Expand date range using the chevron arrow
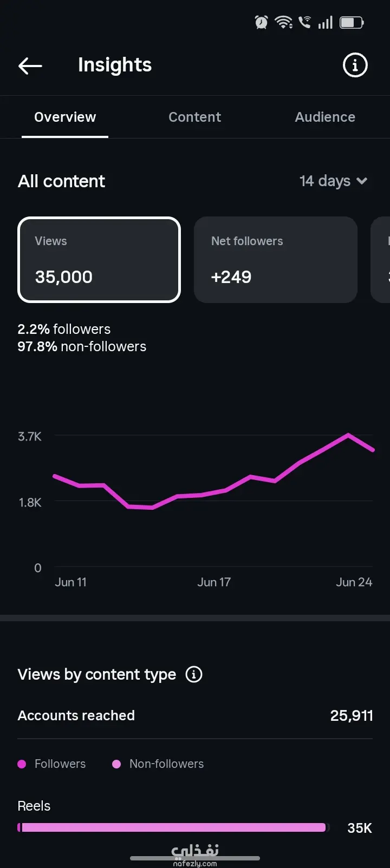 click(x=362, y=181)
